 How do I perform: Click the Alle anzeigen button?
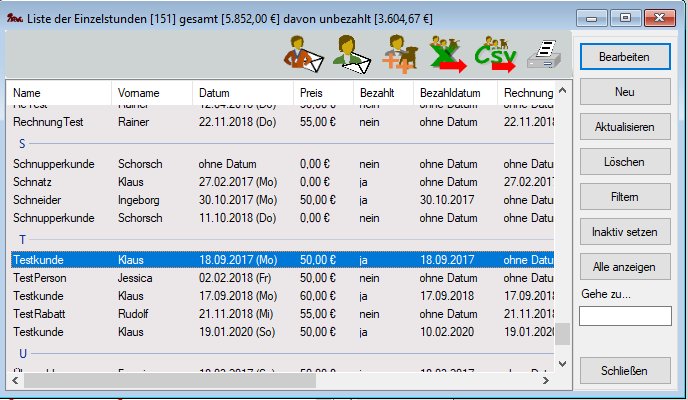[x=625, y=267]
